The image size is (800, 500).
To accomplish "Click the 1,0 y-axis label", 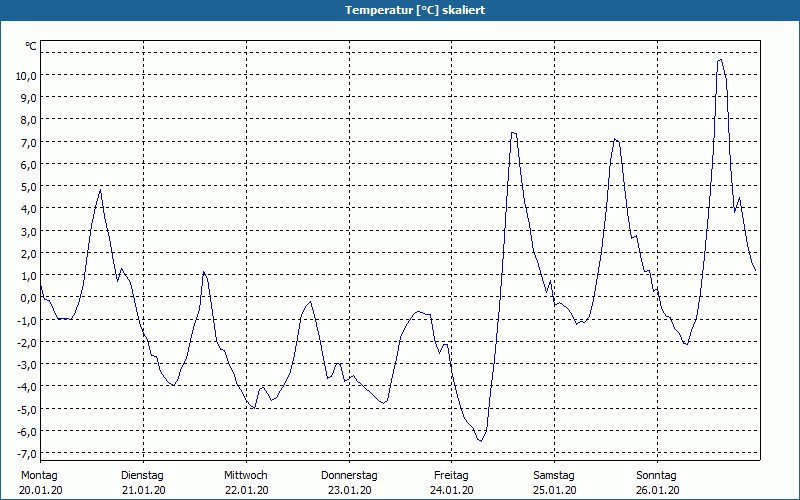I will [x=29, y=276].
